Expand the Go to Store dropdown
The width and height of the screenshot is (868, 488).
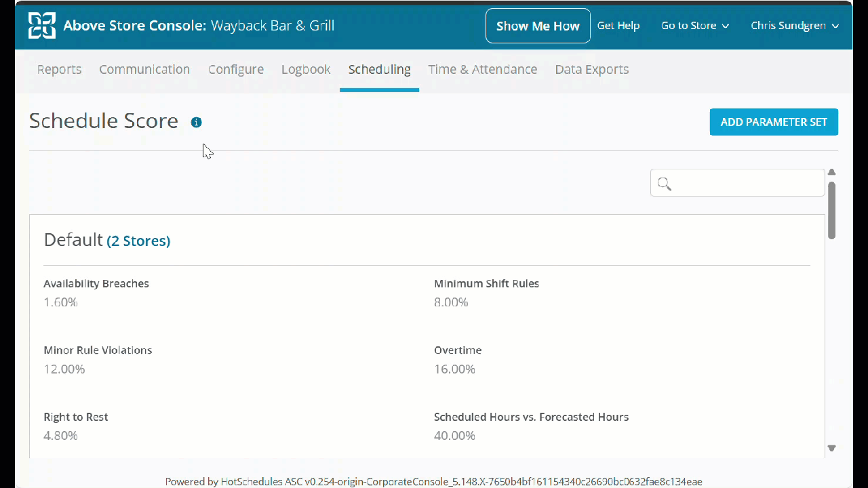click(695, 26)
